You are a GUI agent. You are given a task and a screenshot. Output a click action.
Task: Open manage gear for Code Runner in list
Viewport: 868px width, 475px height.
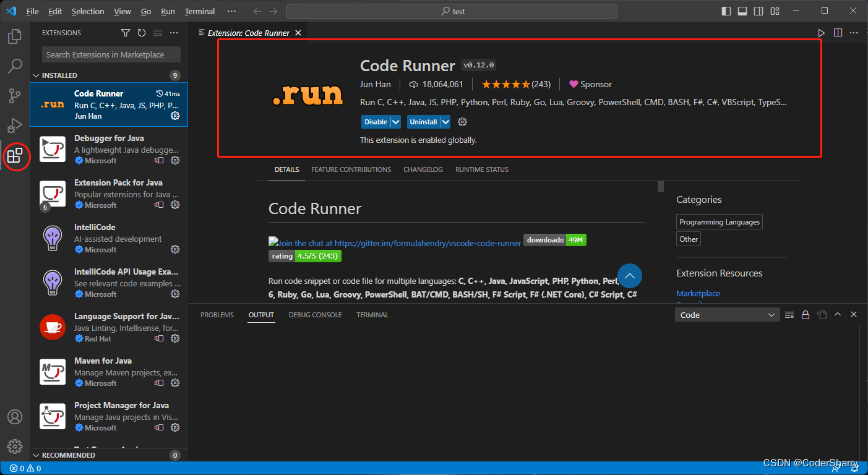(x=175, y=116)
